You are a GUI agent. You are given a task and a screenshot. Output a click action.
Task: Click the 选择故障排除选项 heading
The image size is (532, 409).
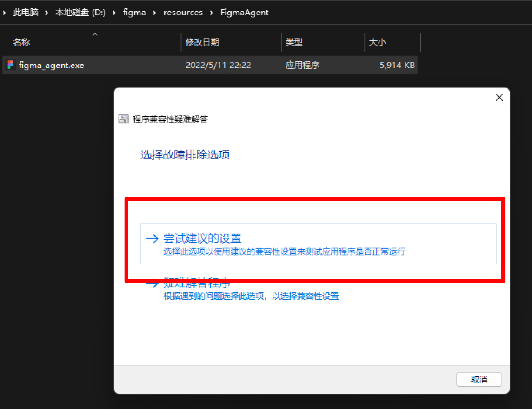click(x=185, y=155)
